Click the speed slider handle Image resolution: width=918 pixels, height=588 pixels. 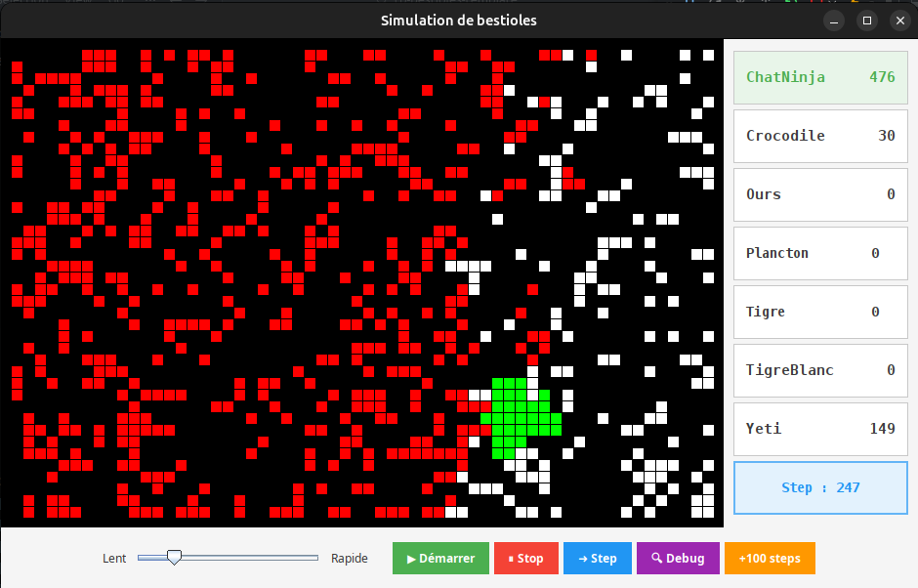tap(174, 558)
